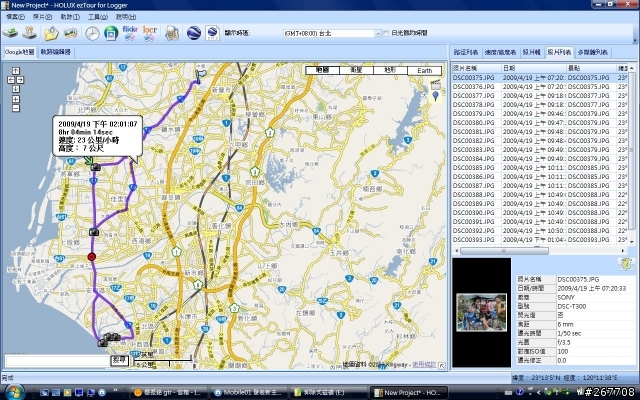The height and width of the screenshot is (400, 640).
Task: Click the locr upload icon
Action: [x=150, y=33]
